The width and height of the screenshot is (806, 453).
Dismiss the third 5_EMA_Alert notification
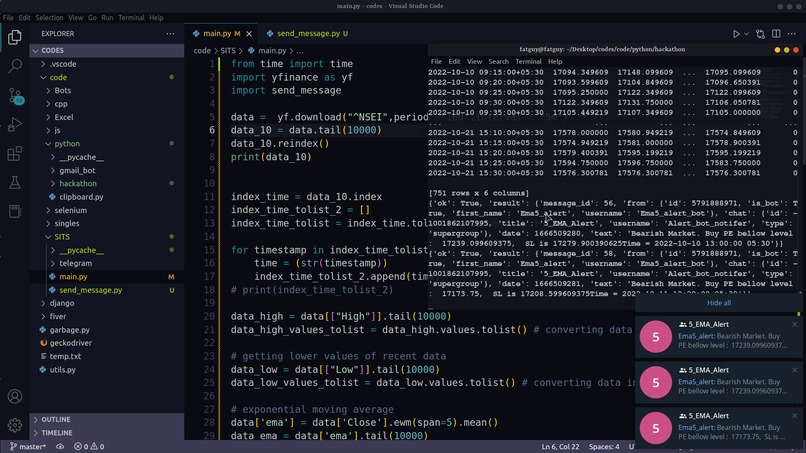point(794,415)
